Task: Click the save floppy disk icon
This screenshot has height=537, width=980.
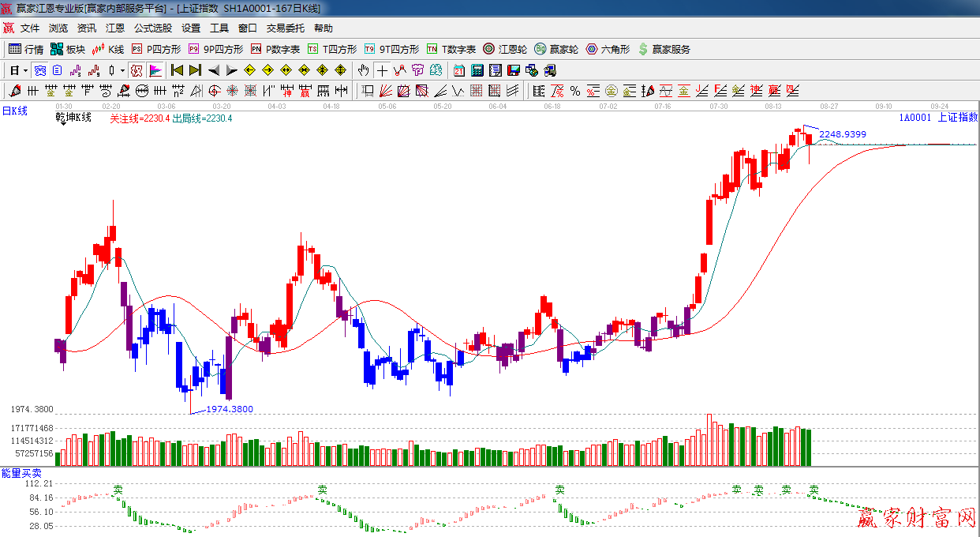Action: click(x=514, y=70)
